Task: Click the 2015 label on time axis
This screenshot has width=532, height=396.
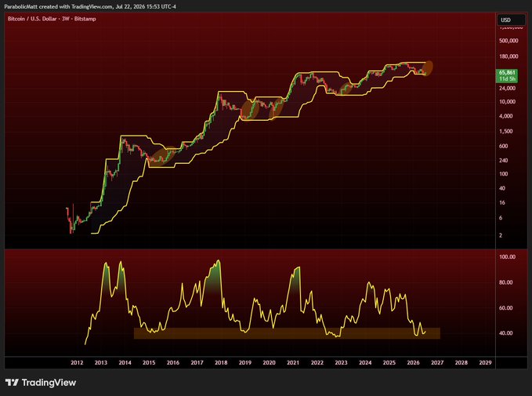Action: 149,363
